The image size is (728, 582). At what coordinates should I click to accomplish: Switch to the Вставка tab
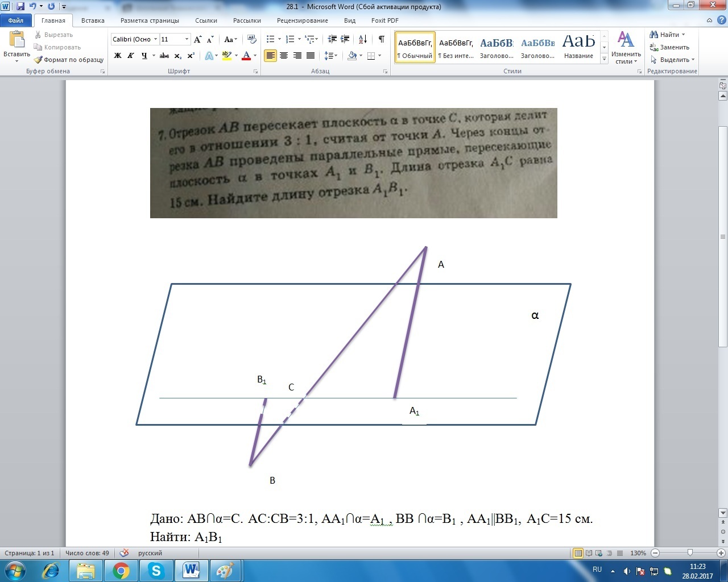93,20
